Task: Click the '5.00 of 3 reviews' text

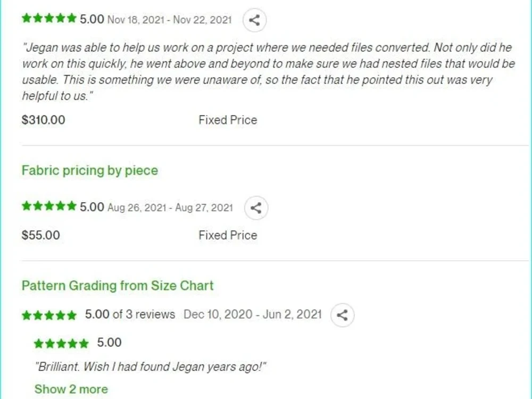Action: pos(130,314)
